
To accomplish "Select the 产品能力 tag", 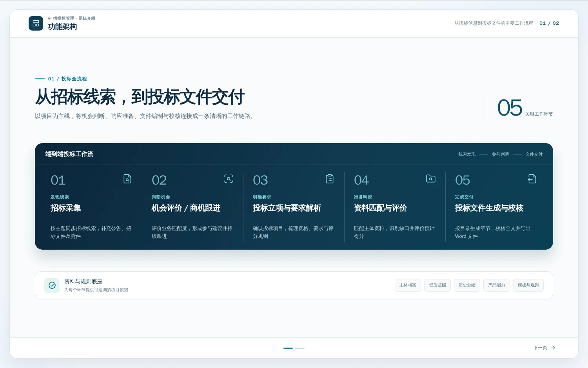I will 497,285.
